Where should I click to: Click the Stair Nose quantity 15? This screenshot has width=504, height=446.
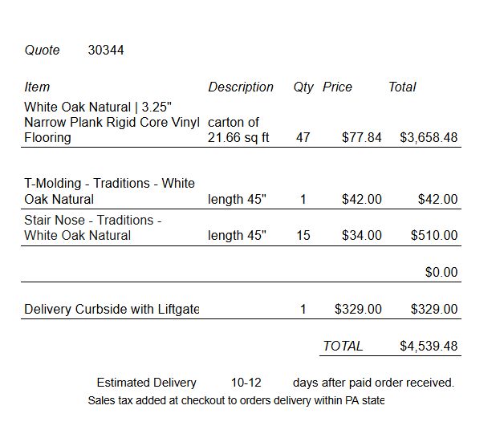303,235
